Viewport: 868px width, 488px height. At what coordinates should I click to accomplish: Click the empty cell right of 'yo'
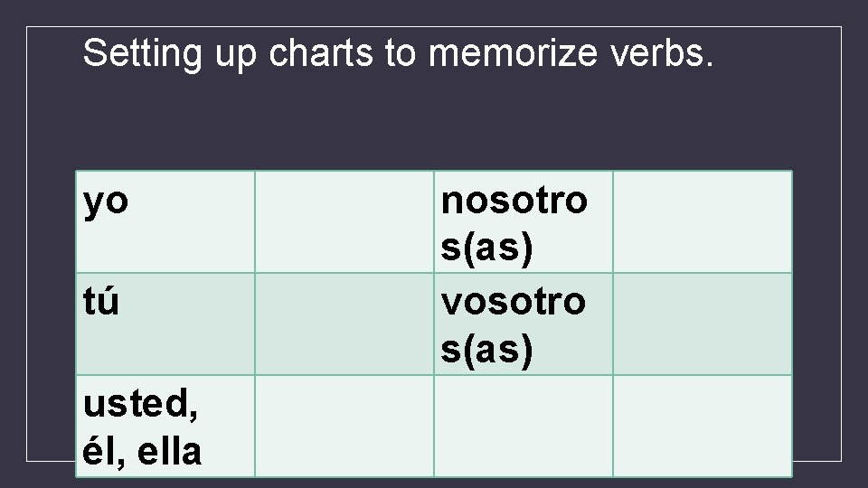click(344, 221)
